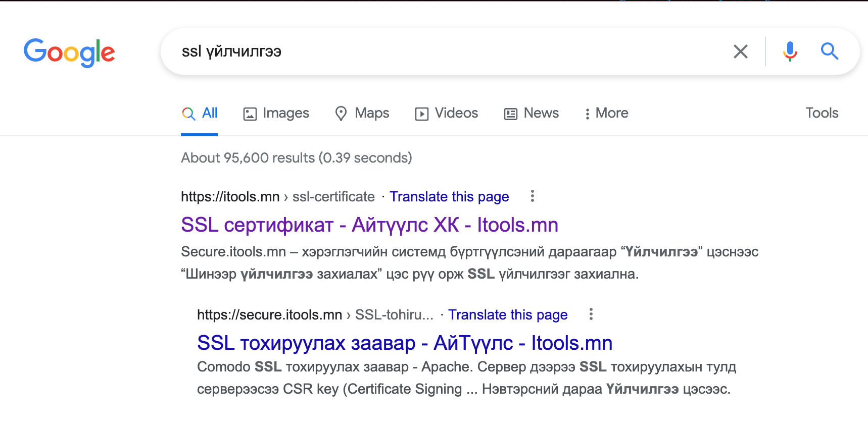
Task: Start voice search with the microphone icon
Action: coord(790,51)
